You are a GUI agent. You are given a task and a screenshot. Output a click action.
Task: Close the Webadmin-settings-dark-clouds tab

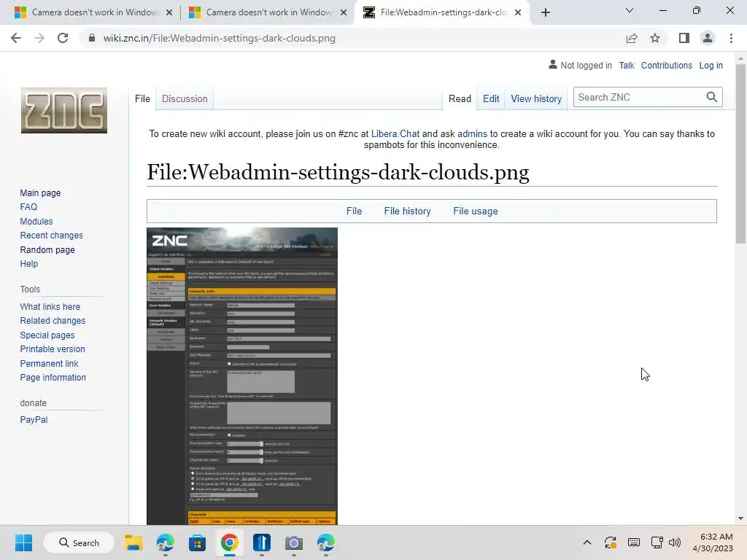coord(518,12)
